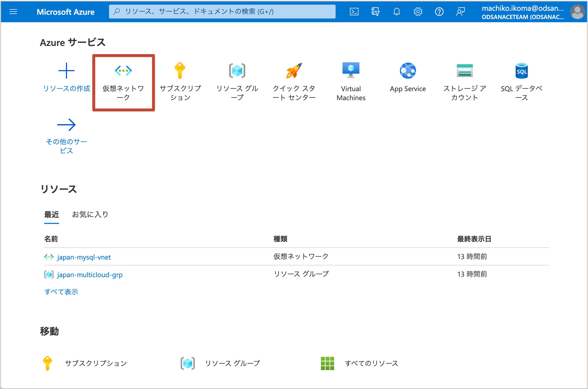The width and height of the screenshot is (588, 389).
Task: Open the help question mark icon
Action: click(x=439, y=12)
